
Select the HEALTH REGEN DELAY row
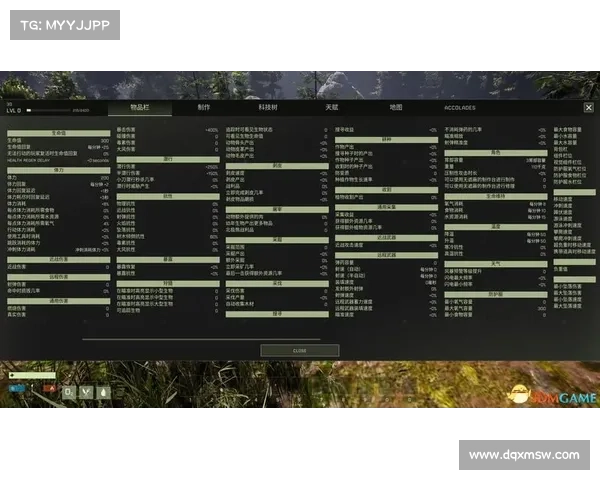(58, 160)
